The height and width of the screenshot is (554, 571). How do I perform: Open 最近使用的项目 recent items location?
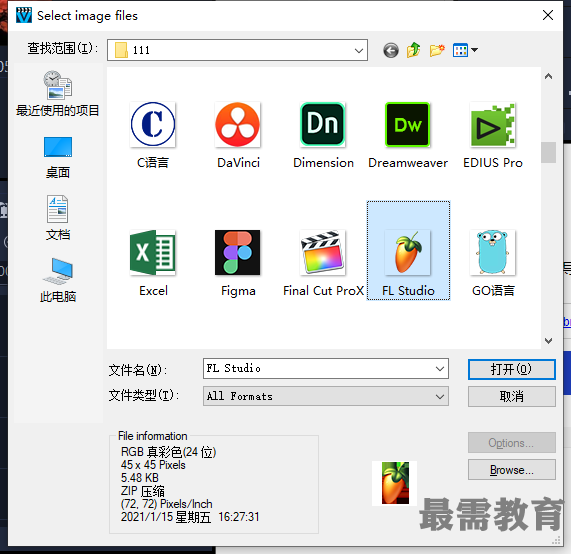point(58,93)
